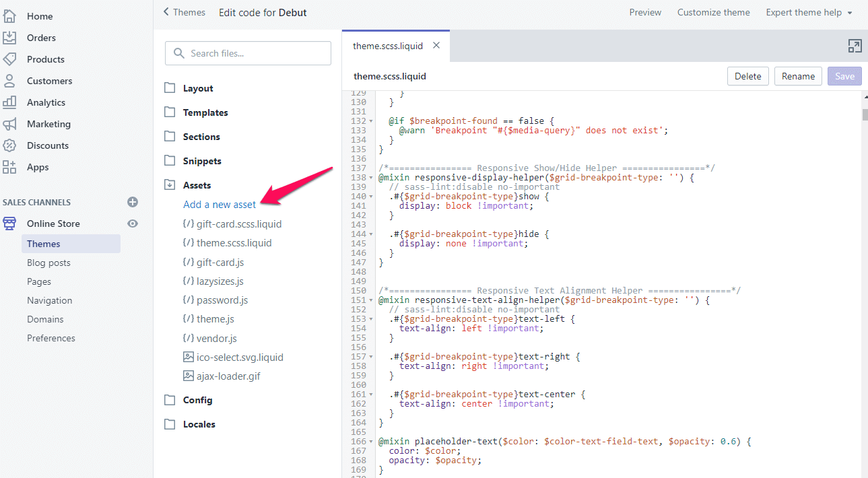Click the Save button
The image size is (868, 478).
(844, 76)
